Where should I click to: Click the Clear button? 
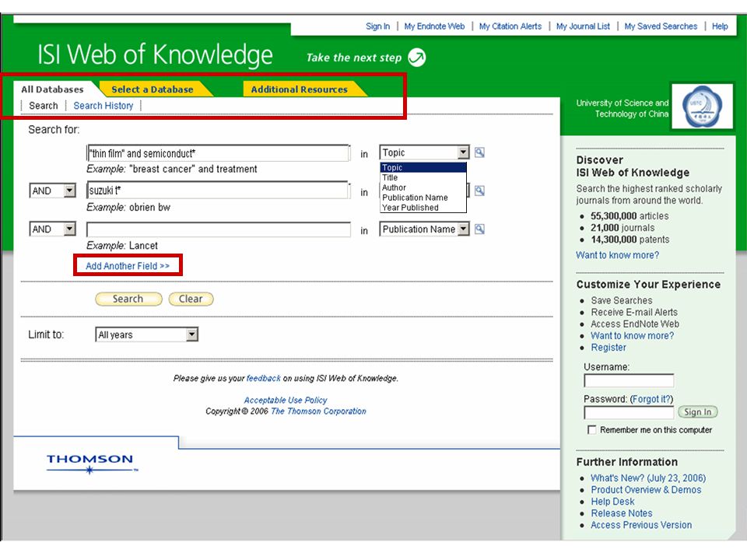click(x=191, y=299)
